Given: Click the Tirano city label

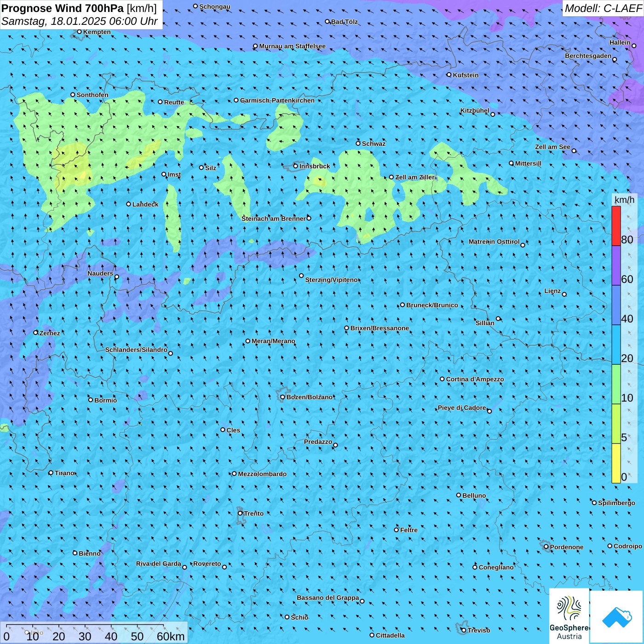Looking at the screenshot, I should coord(64,473).
